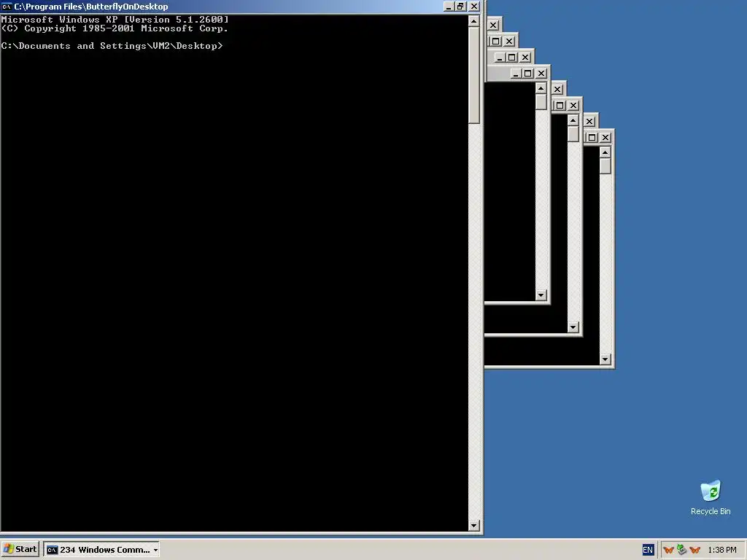Click the front console's vertical scroll thumb
This screenshot has width=747, height=560.
473,75
